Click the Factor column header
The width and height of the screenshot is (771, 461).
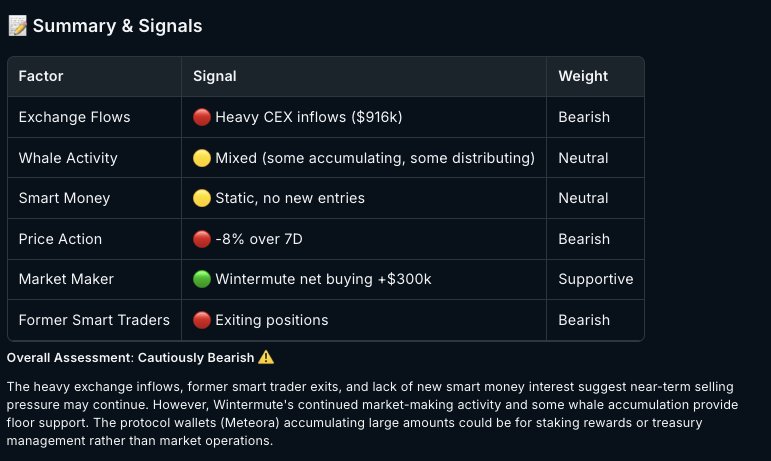tap(41, 76)
